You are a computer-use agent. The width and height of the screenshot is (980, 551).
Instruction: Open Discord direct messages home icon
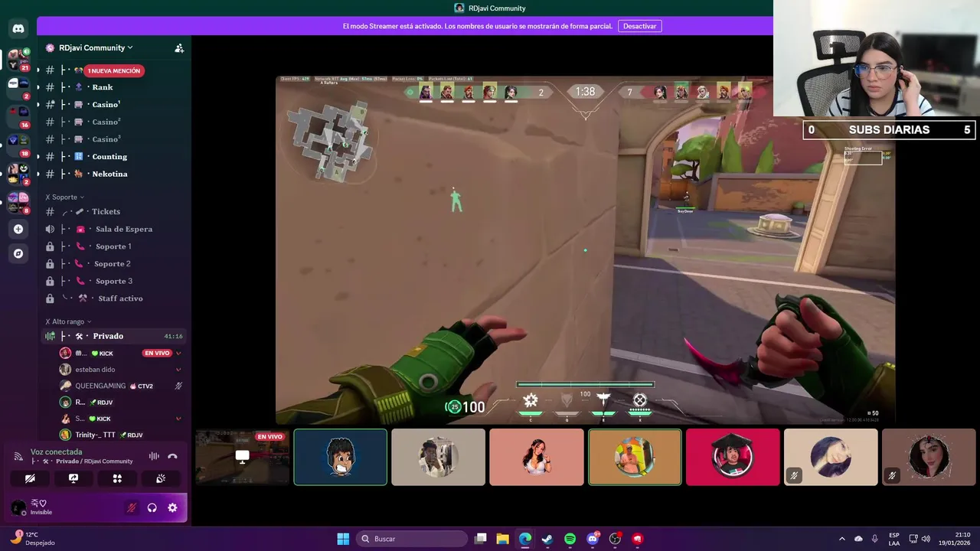click(x=18, y=28)
